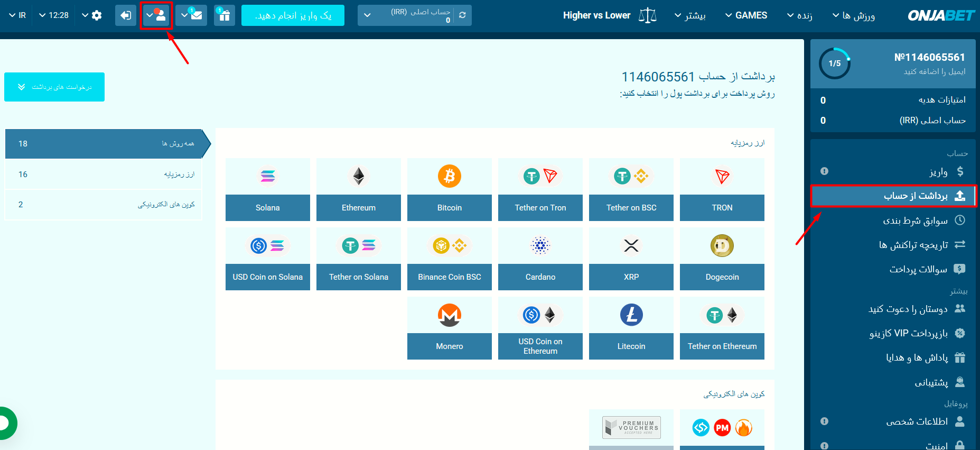980x450 pixels.
Task: Select USD Coin on Ethereum tile
Action: point(540,328)
